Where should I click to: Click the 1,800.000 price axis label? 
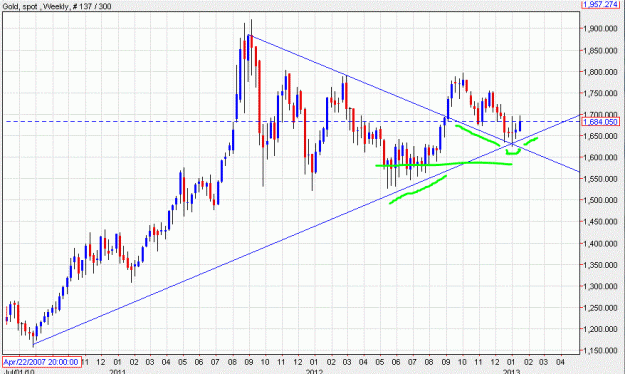pyautogui.click(x=601, y=72)
